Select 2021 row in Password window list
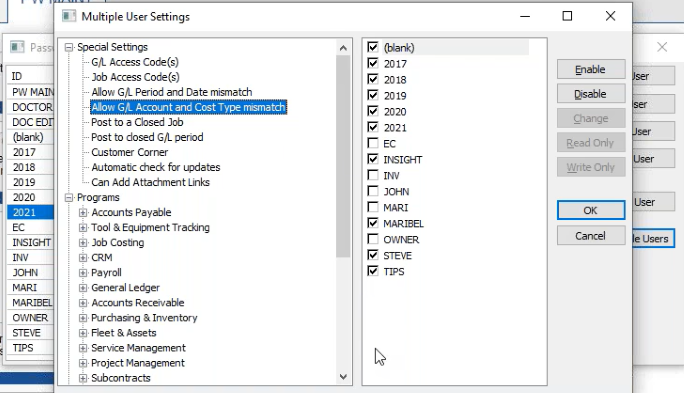Viewport: 684px width, 393px height. [x=31, y=212]
